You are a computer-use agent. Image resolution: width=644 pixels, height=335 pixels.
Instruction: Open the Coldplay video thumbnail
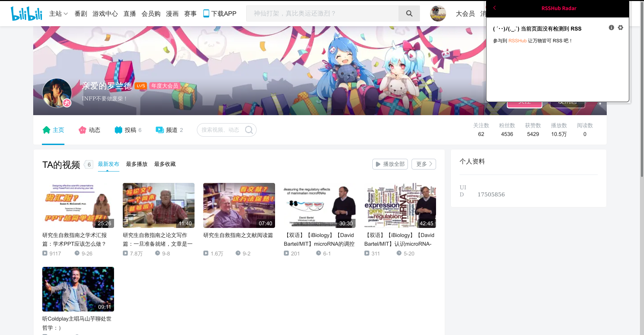pyautogui.click(x=78, y=289)
